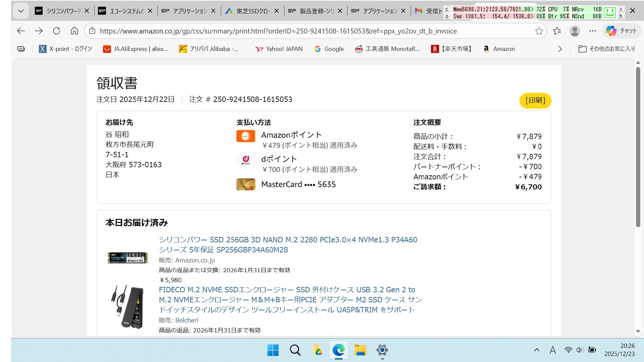Screen dimensions: 644x362
Task: Click the browser refresh icon
Action: point(56,31)
